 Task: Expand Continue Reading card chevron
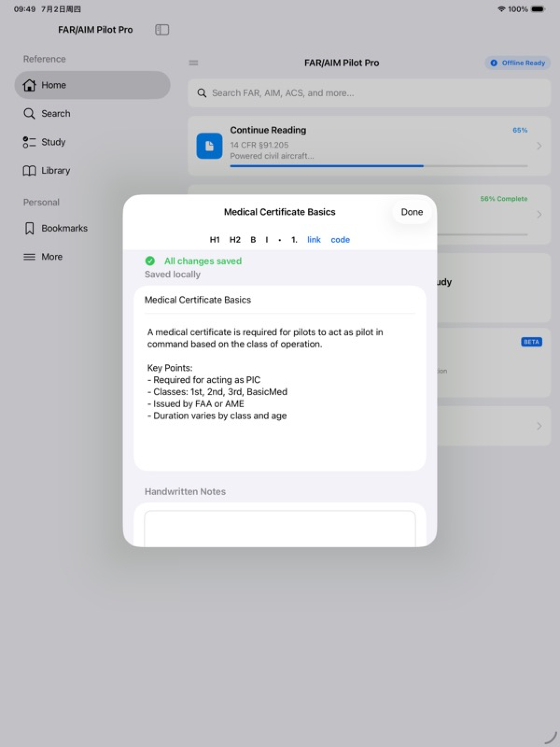tap(539, 146)
